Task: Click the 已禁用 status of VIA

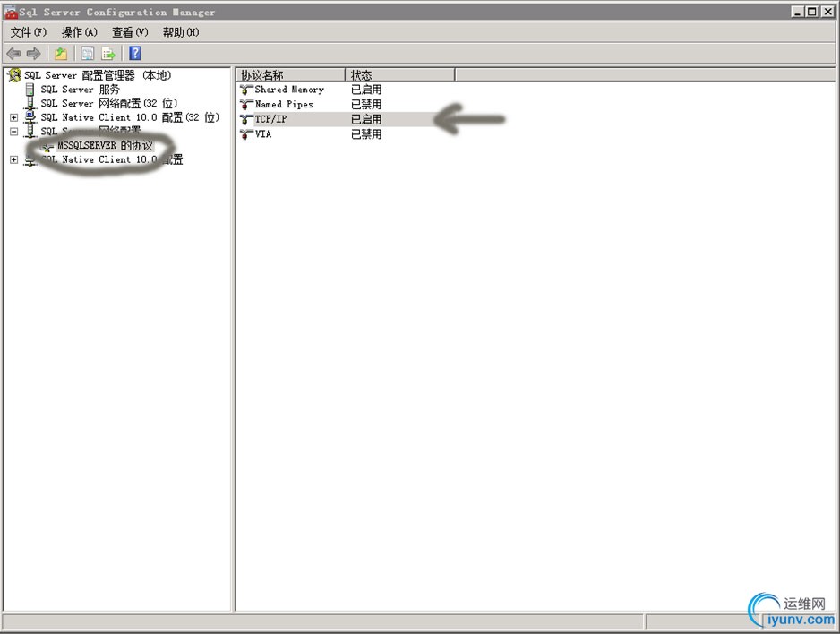Action: tap(366, 134)
